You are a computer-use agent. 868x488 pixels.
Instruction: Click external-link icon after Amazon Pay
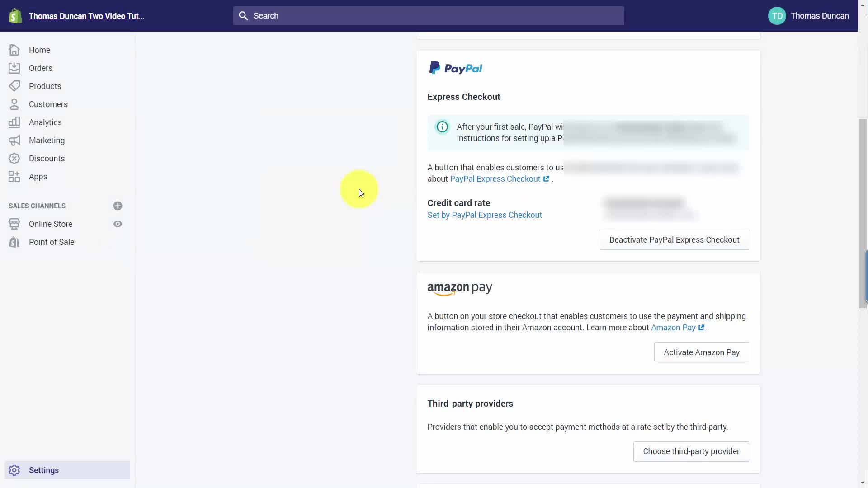pos(701,328)
